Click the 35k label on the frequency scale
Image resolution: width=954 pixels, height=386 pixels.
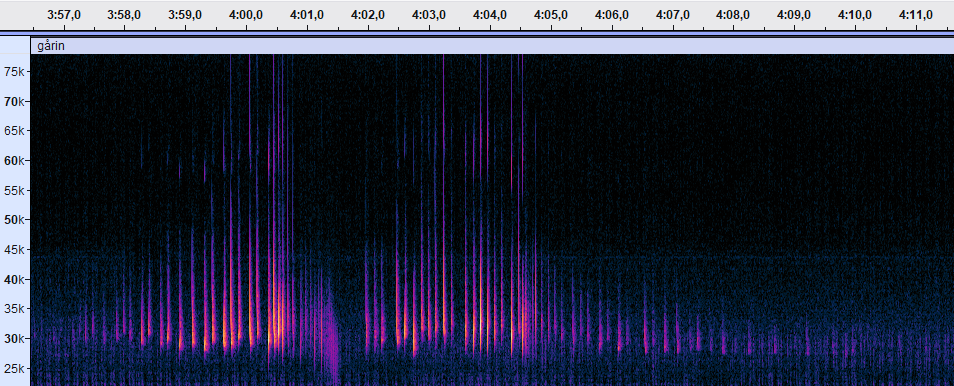coord(13,309)
